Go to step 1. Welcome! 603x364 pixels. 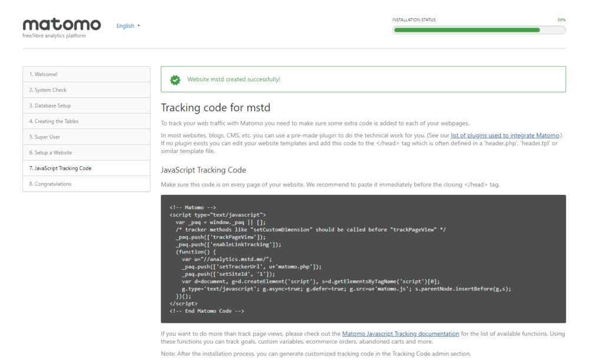pos(87,74)
